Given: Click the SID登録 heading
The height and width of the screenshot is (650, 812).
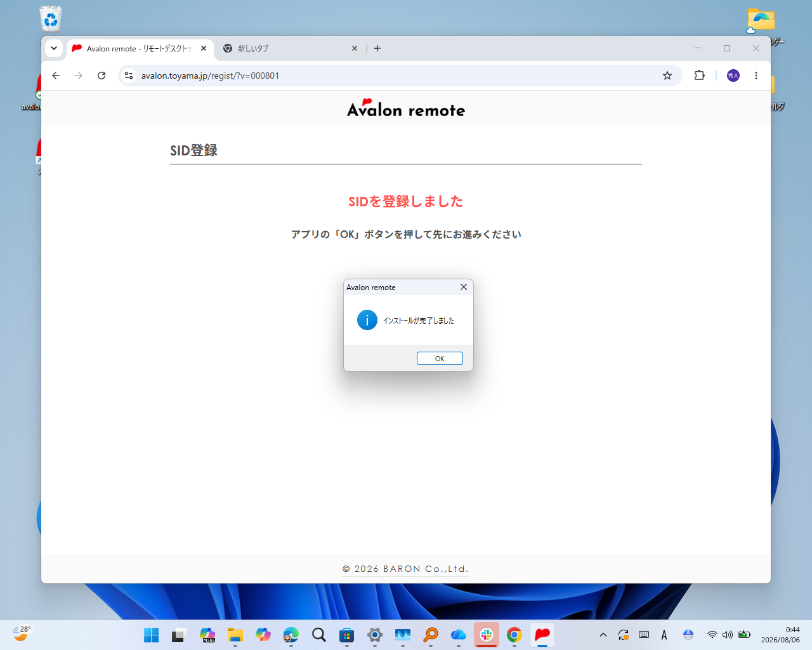Looking at the screenshot, I should 193,150.
